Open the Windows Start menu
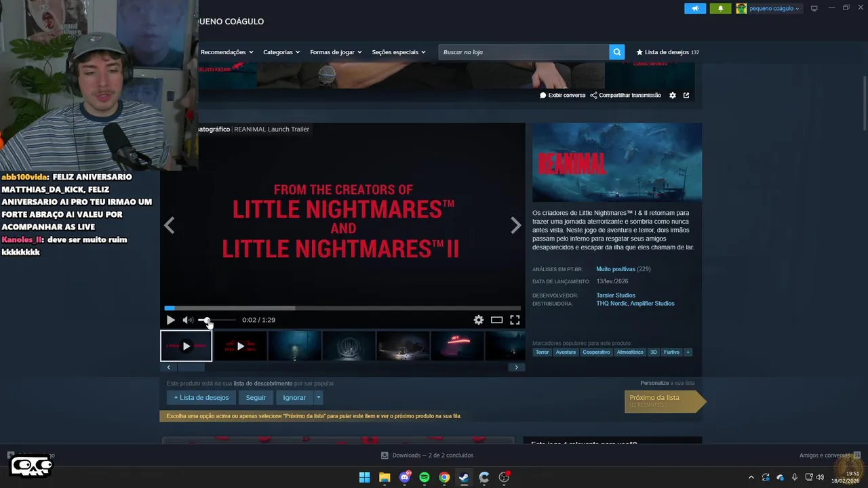868x488 pixels. tap(365, 477)
